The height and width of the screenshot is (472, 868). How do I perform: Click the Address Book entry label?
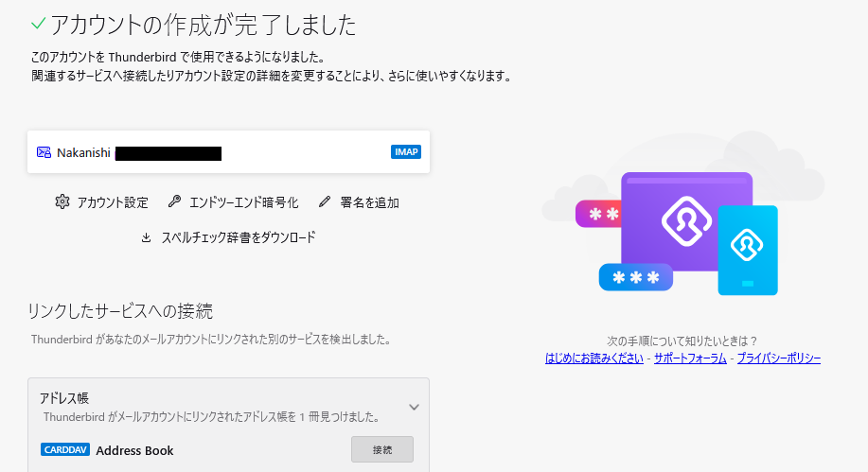[x=134, y=450]
